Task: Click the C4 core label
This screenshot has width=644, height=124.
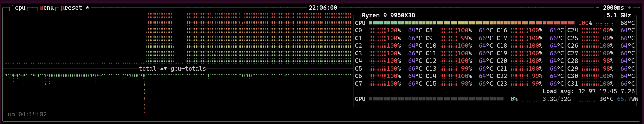Action: point(358,61)
